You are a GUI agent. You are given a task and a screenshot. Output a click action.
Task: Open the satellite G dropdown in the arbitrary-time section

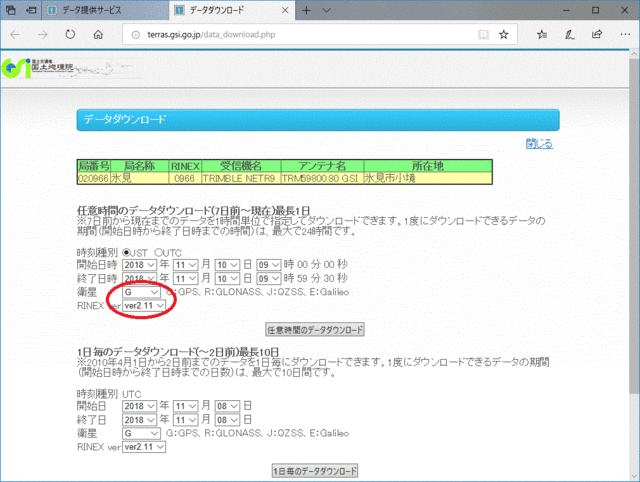tap(141, 292)
